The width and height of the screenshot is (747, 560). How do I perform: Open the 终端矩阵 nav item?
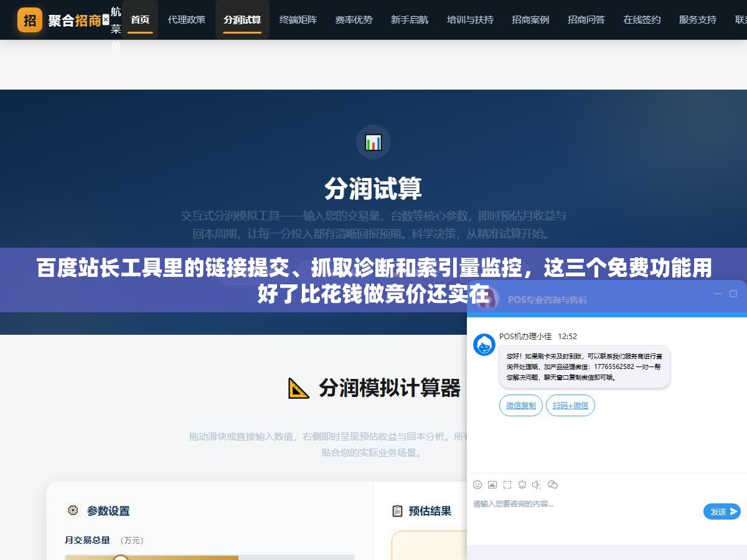pyautogui.click(x=298, y=19)
